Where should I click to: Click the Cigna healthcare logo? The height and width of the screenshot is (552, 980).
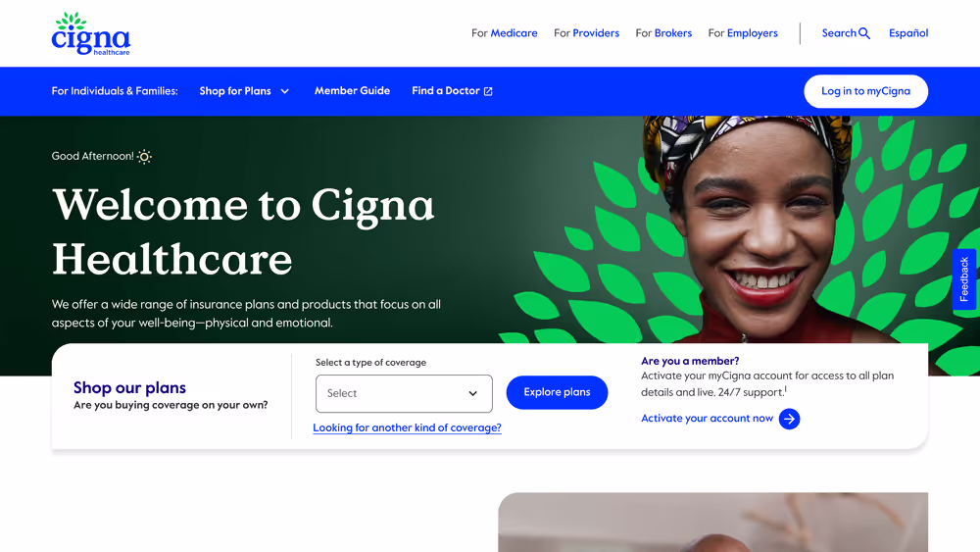point(90,33)
